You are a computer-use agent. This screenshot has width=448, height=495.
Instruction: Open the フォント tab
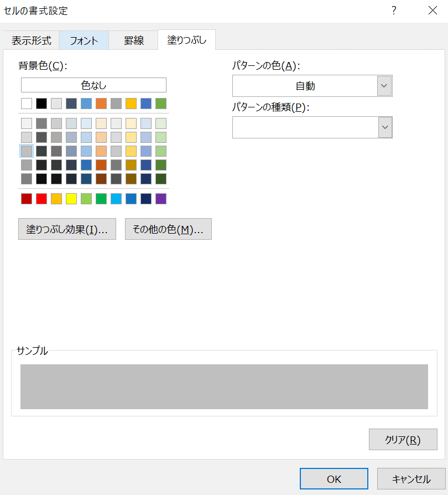pyautogui.click(x=84, y=40)
